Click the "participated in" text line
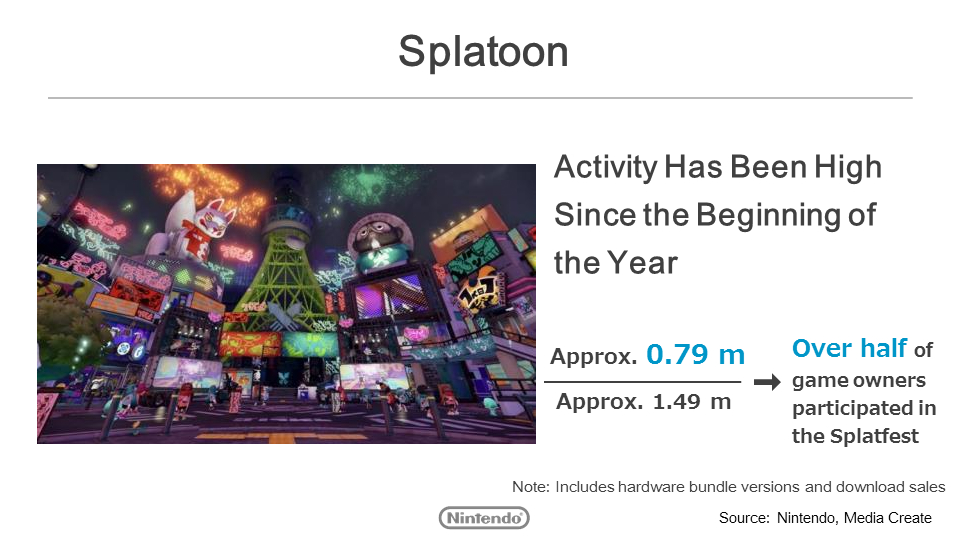Viewport: 960px width, 540px height. (864, 408)
